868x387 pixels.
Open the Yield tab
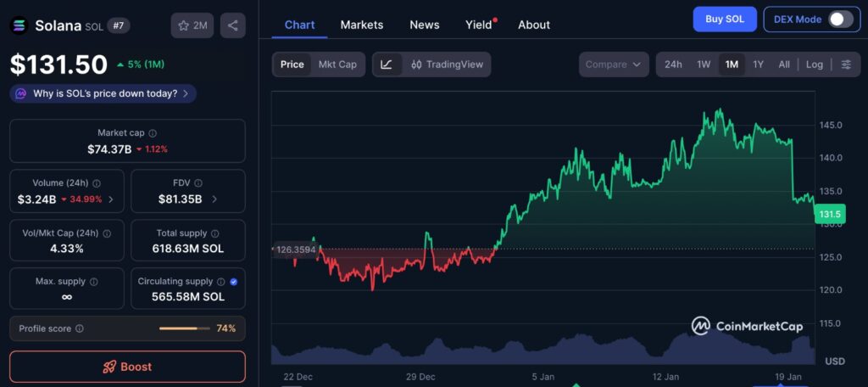[480, 25]
